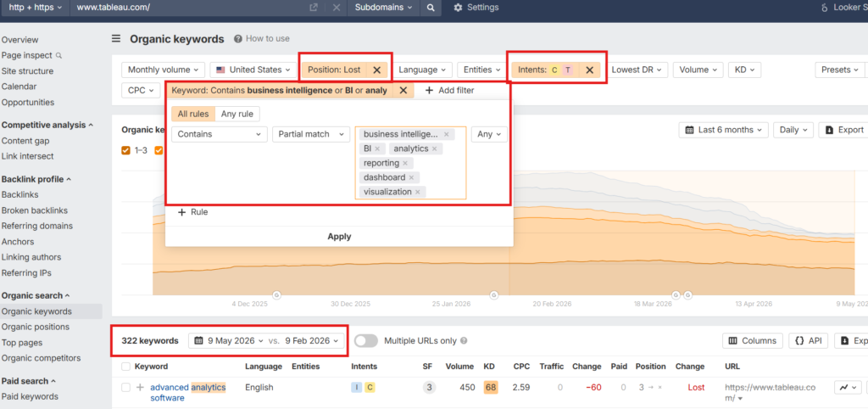This screenshot has height=409, width=868.
Task: Open Site structure in sidebar
Action: [x=28, y=71]
